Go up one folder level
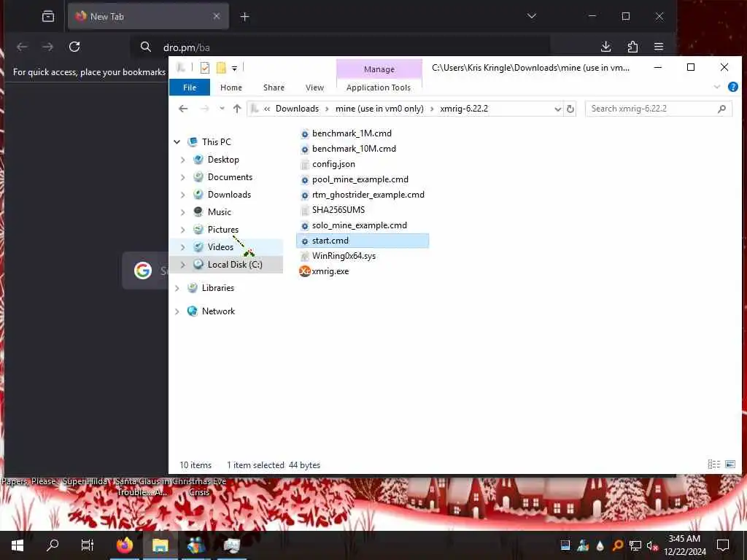 click(x=237, y=109)
